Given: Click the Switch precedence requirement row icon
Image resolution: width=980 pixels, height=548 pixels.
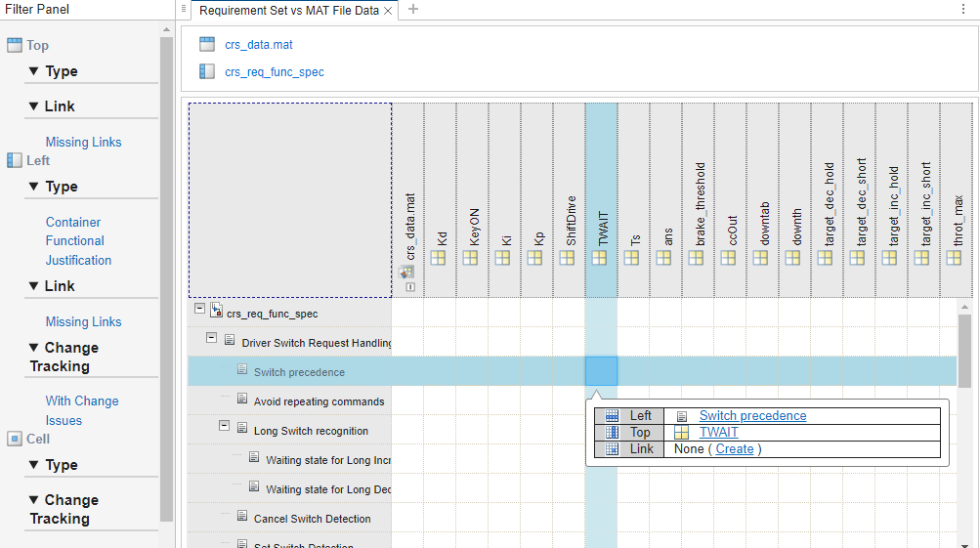Looking at the screenshot, I should point(242,370).
